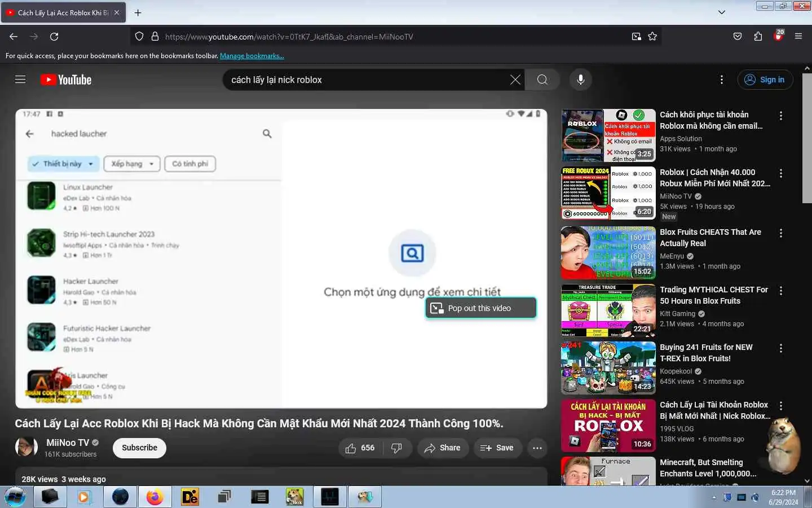Open more actions below the video

coord(537,448)
